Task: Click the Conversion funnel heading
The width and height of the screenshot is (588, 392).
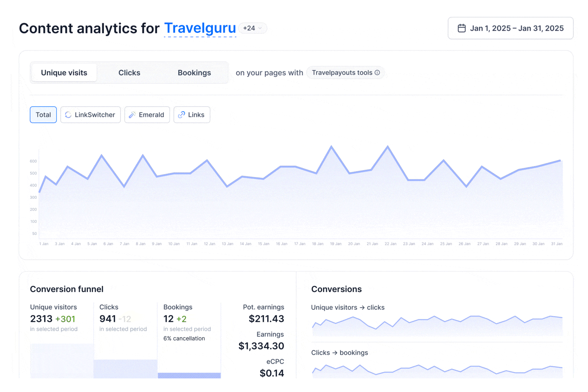Action: (x=67, y=289)
